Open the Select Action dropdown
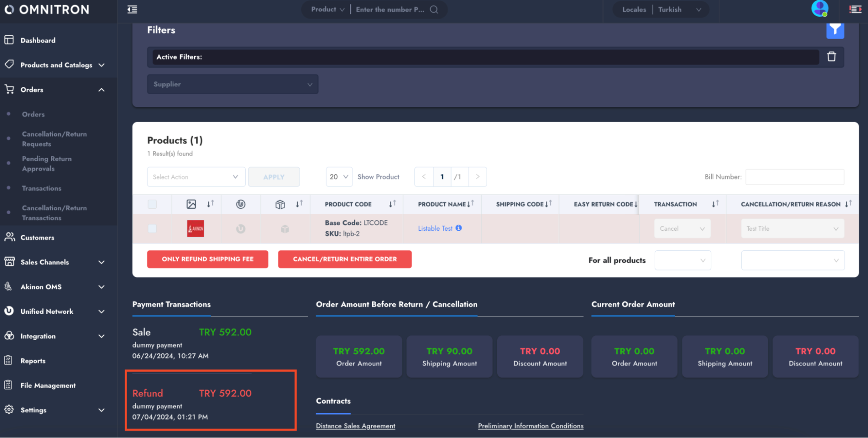 tap(196, 177)
